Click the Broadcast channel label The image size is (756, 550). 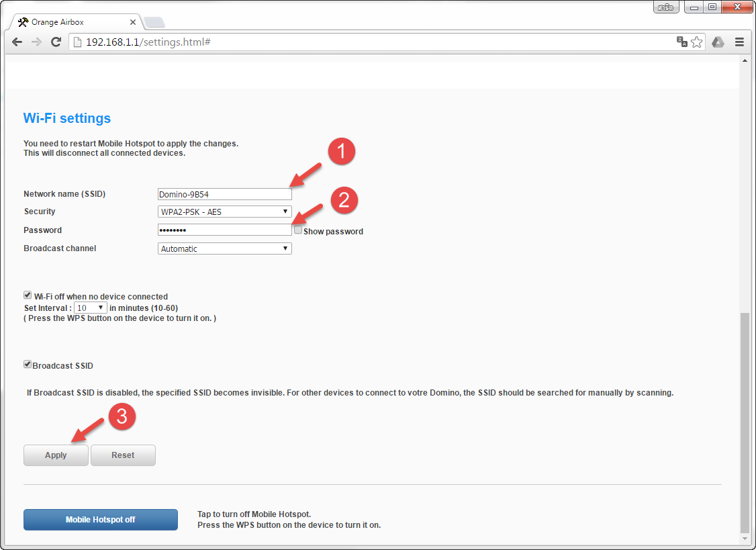60,248
